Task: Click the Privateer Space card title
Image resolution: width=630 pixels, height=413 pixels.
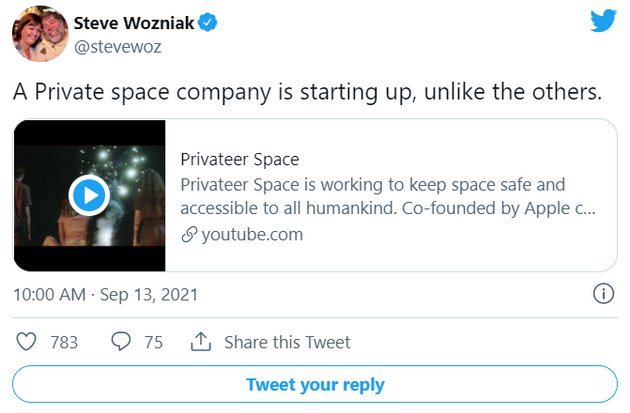Action: [240, 159]
